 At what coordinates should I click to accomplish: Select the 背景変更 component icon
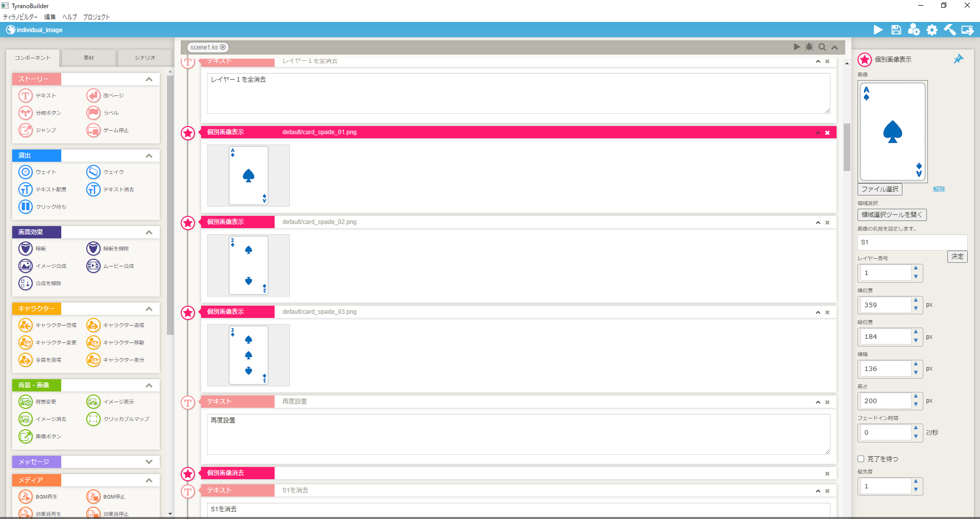tap(26, 402)
